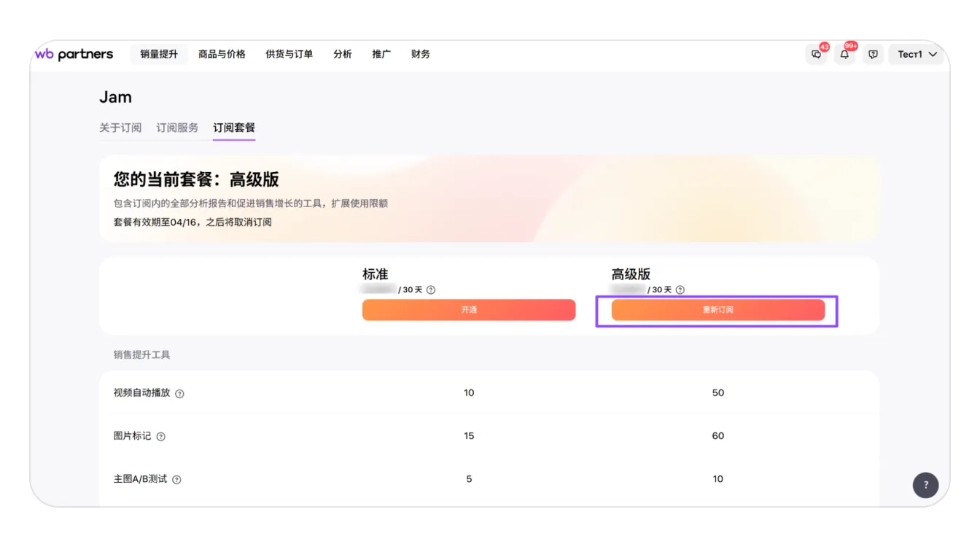The width and height of the screenshot is (980, 547).
Task: Click the info icon next to 标准 price
Action: (x=431, y=290)
